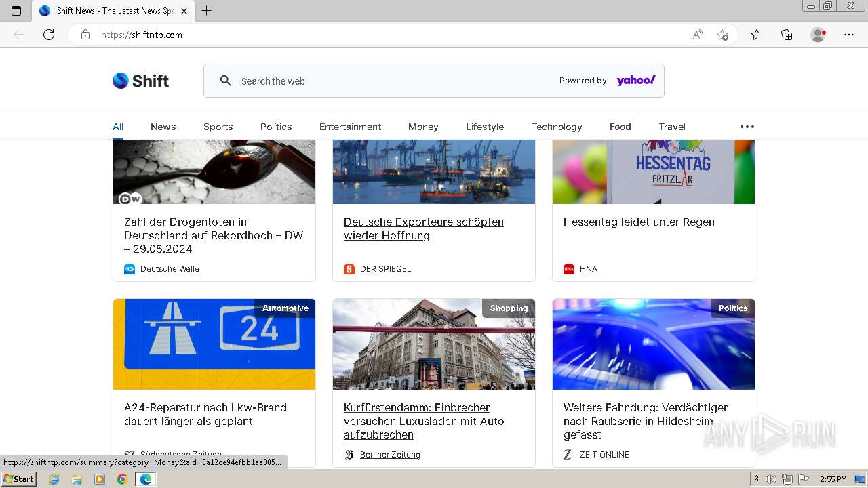Screen dimensions: 868x488
Task: Click the Shopping category badge
Action: pyautogui.click(x=509, y=308)
